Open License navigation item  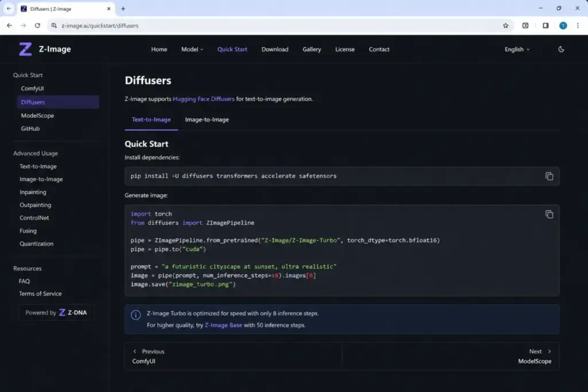click(345, 49)
